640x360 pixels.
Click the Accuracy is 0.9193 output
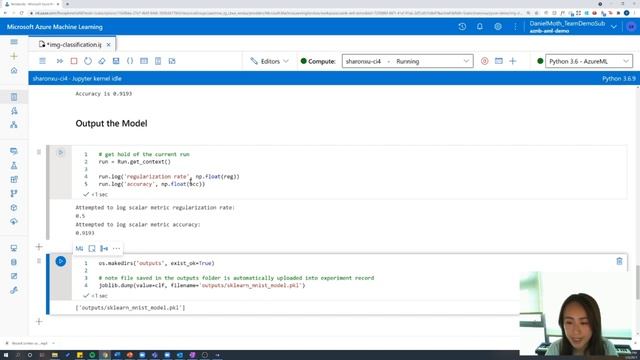click(x=104, y=94)
